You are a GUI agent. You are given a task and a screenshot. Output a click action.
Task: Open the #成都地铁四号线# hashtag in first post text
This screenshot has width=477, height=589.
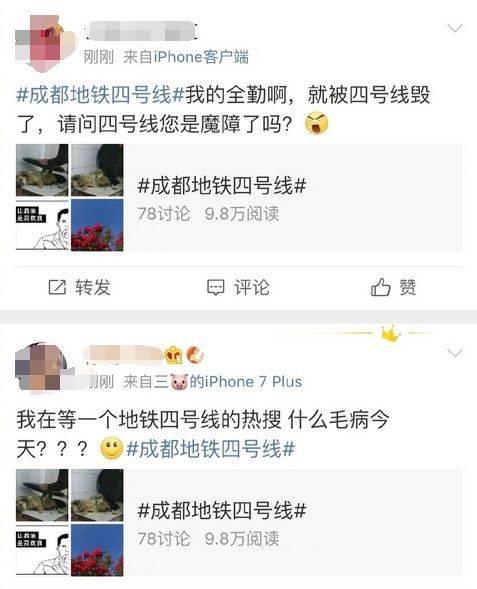click(x=100, y=95)
